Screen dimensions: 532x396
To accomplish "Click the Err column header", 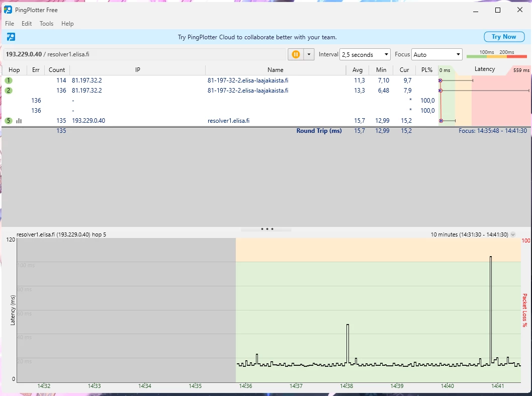I will point(36,69).
